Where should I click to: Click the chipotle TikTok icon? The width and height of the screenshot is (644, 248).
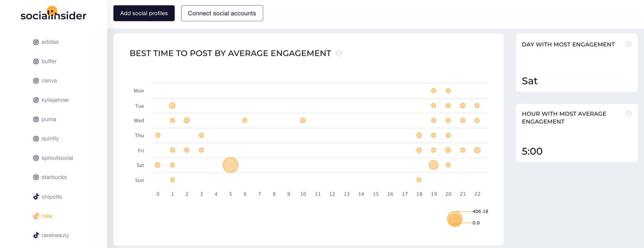(x=36, y=197)
